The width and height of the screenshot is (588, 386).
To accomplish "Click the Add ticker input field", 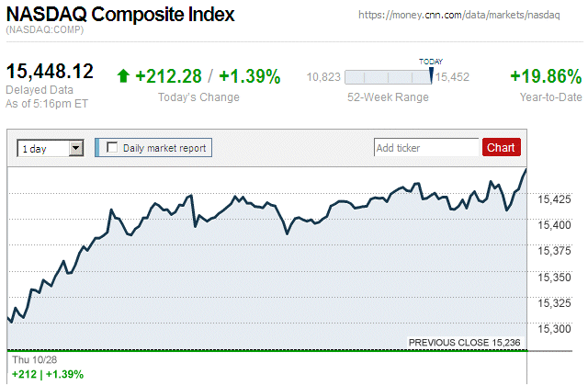I will 426,147.
